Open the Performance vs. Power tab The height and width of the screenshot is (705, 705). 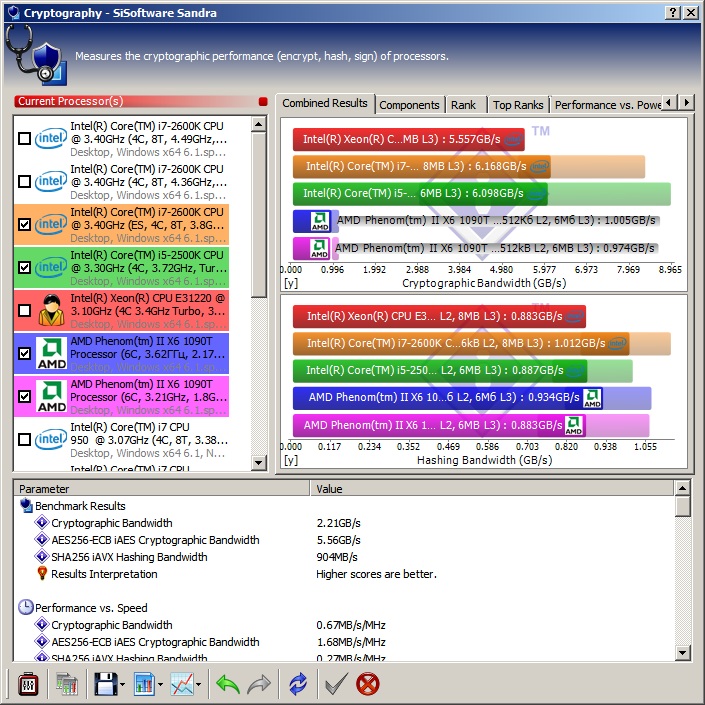(607, 105)
